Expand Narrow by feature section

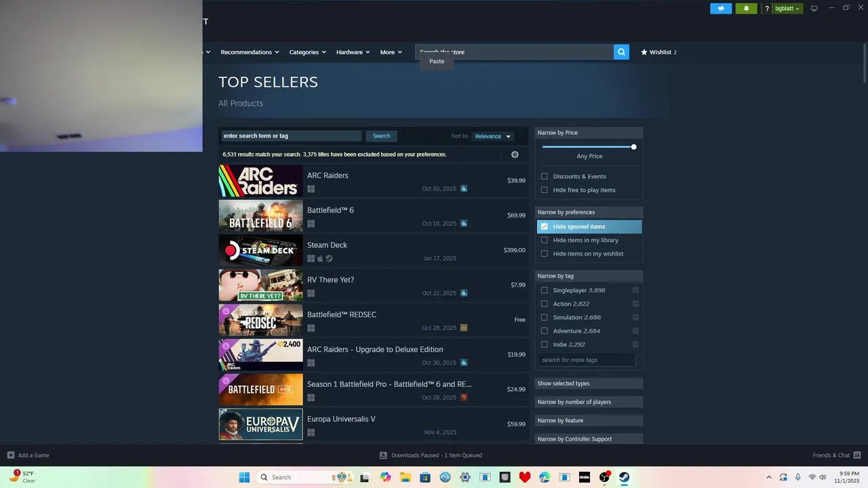tap(589, 420)
